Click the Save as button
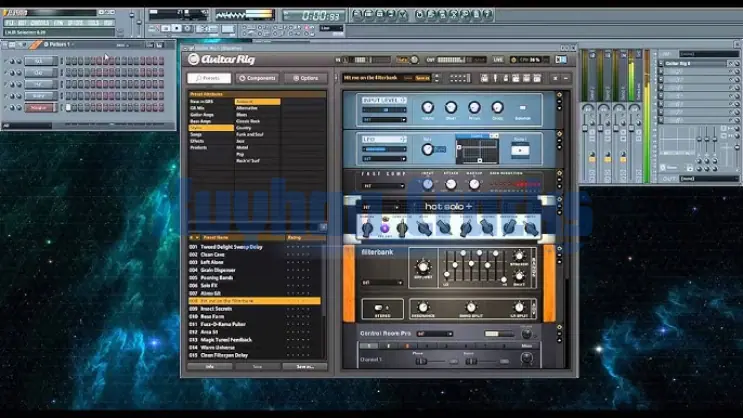The width and height of the screenshot is (743, 418). pyautogui.click(x=304, y=367)
